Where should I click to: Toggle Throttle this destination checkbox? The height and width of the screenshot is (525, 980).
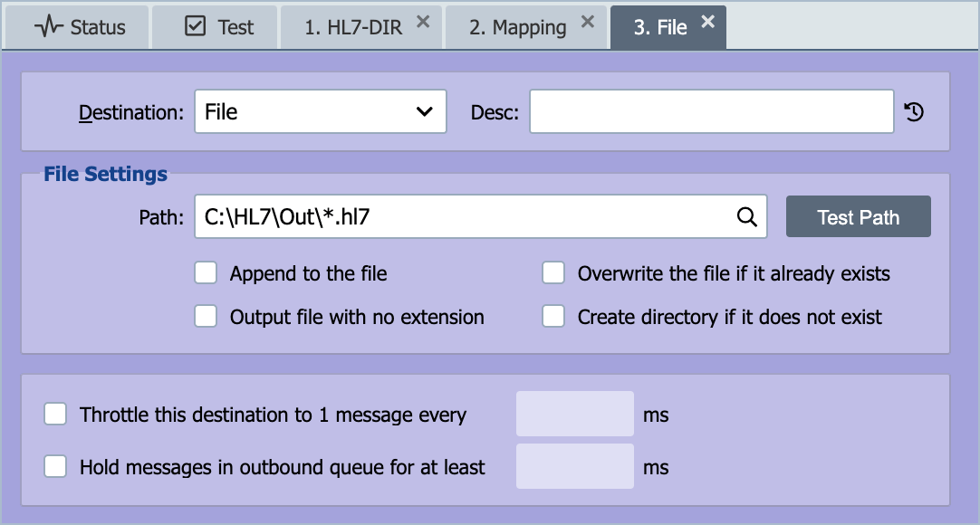[x=55, y=414]
